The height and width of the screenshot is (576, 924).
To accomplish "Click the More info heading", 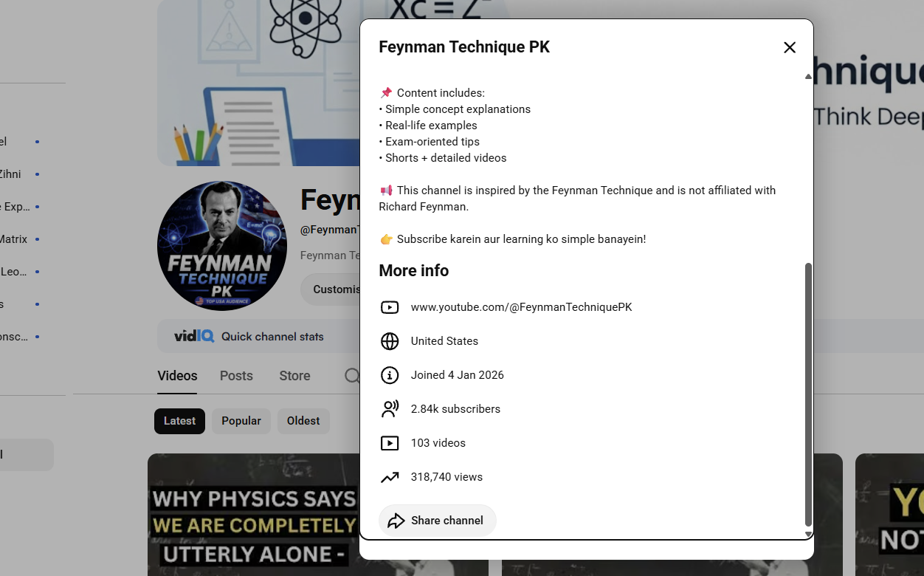I will point(413,271).
